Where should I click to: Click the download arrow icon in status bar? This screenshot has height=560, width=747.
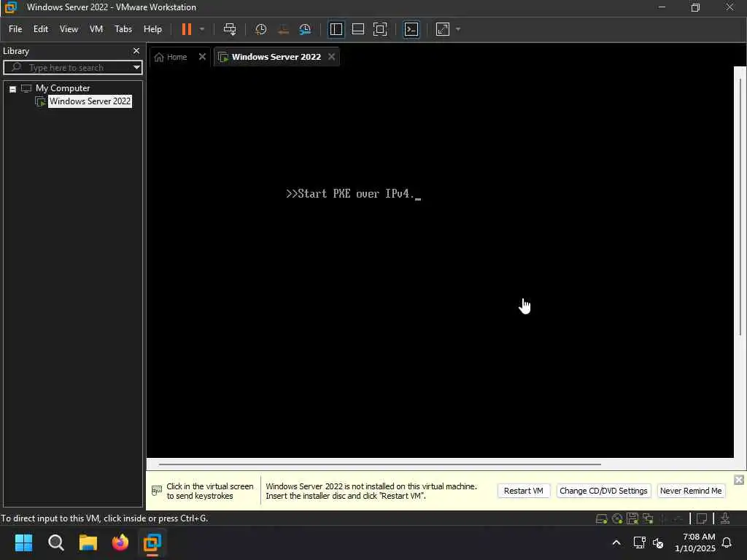click(725, 518)
